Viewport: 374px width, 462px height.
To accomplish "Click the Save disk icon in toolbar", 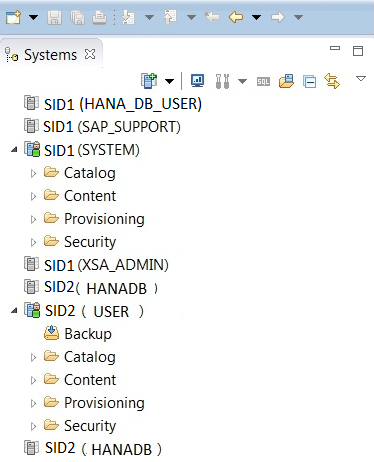I will pos(54,17).
